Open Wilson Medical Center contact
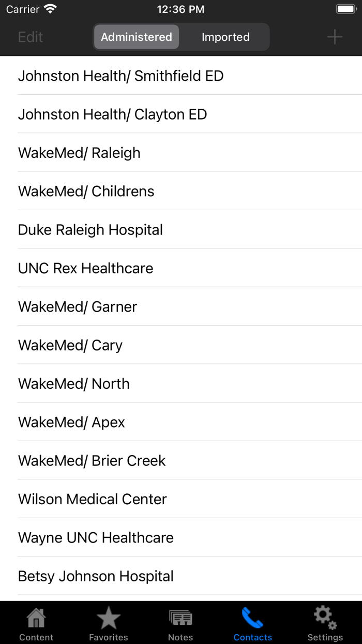362x644 pixels. coord(92,499)
